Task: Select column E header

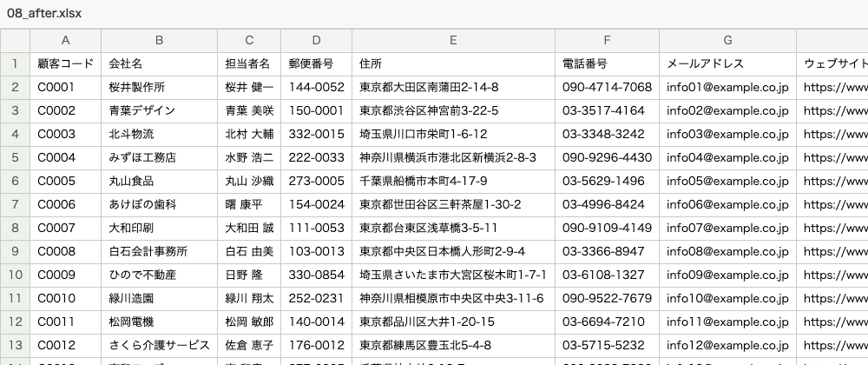Action: 453,41
